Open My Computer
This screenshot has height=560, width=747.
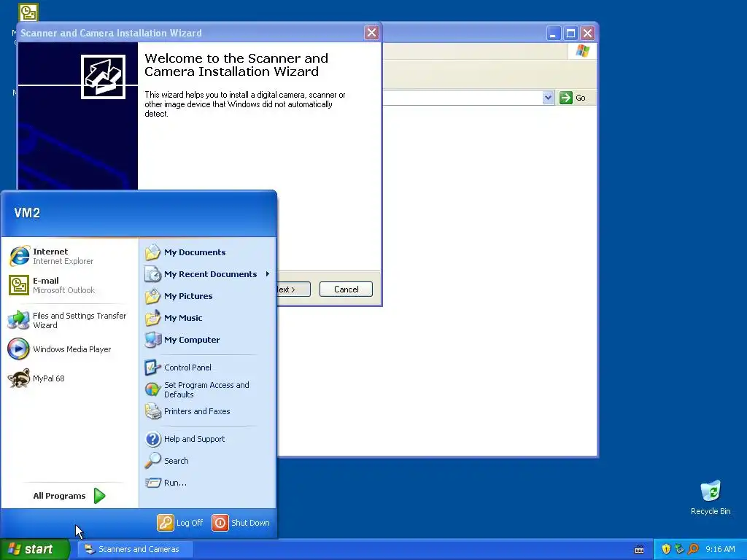(x=207, y=340)
